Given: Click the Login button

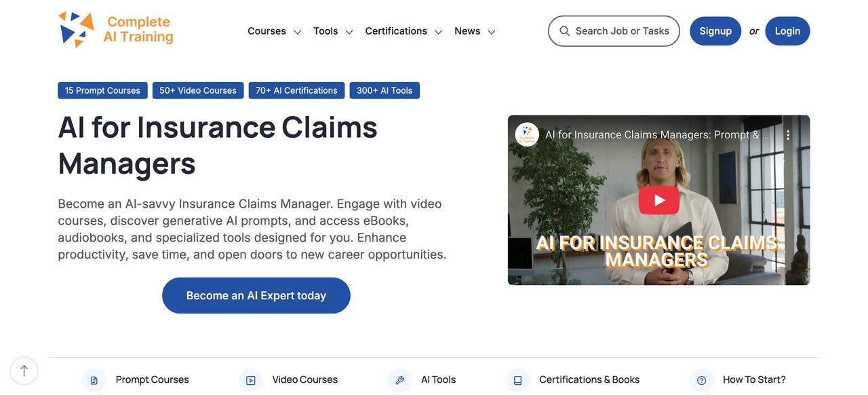Looking at the screenshot, I should tap(787, 31).
